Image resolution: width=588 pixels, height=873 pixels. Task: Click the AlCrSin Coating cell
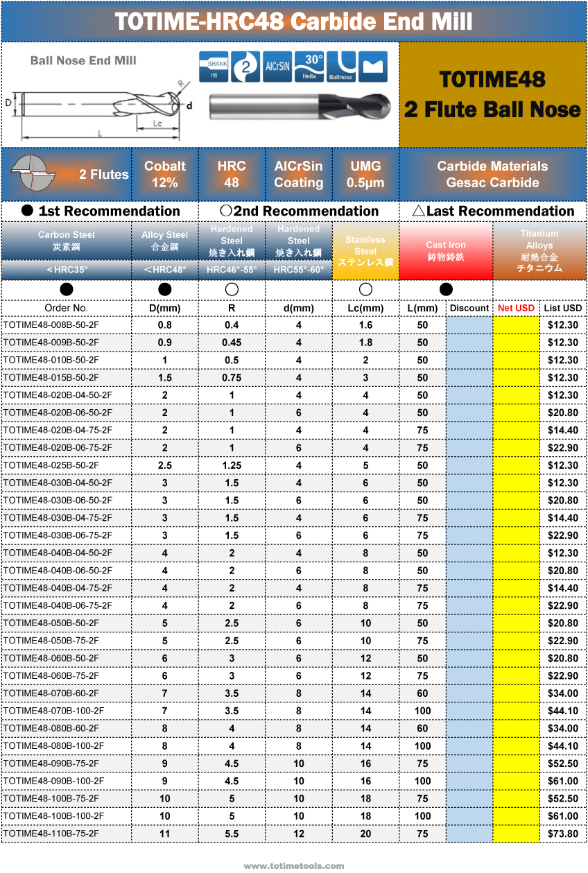(298, 174)
